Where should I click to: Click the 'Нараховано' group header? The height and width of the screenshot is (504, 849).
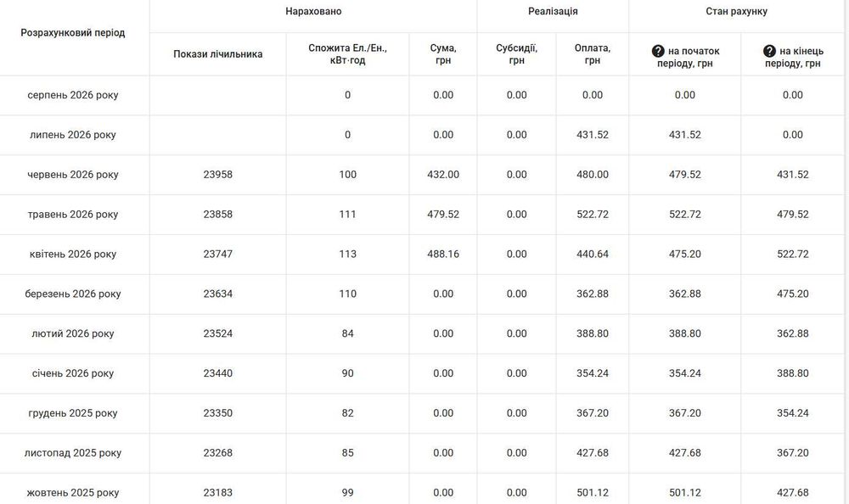pos(313,11)
